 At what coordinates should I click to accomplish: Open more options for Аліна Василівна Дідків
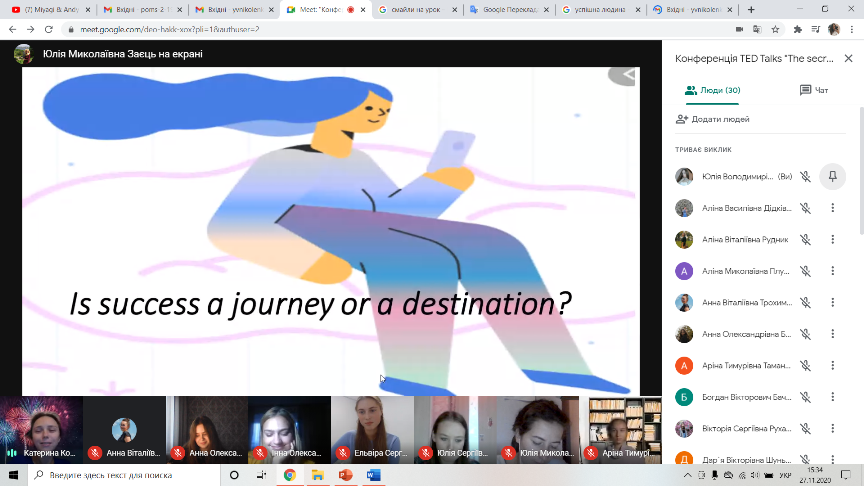832,208
